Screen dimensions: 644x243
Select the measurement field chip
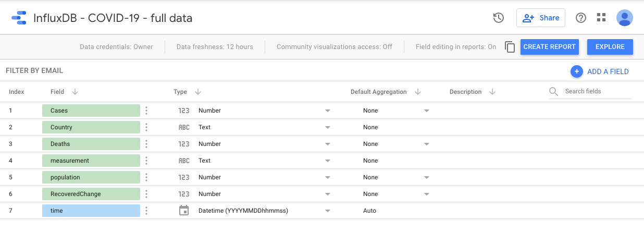(91, 161)
